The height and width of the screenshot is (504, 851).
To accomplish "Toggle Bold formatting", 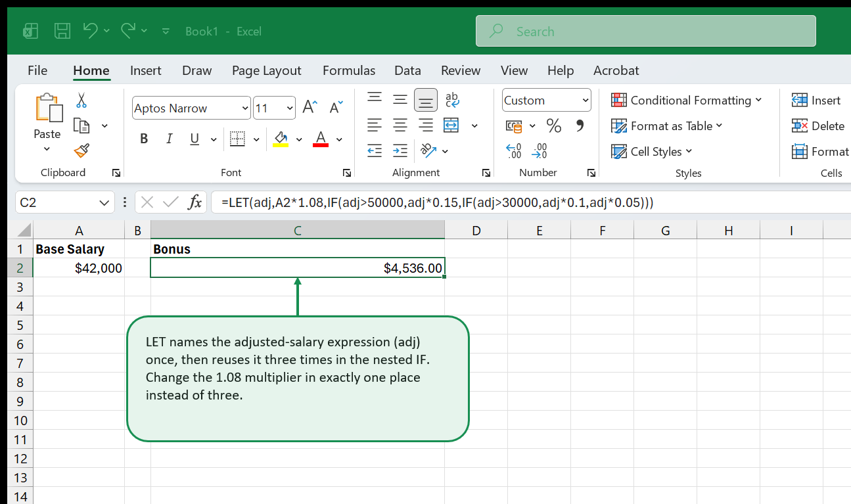I will (x=144, y=139).
